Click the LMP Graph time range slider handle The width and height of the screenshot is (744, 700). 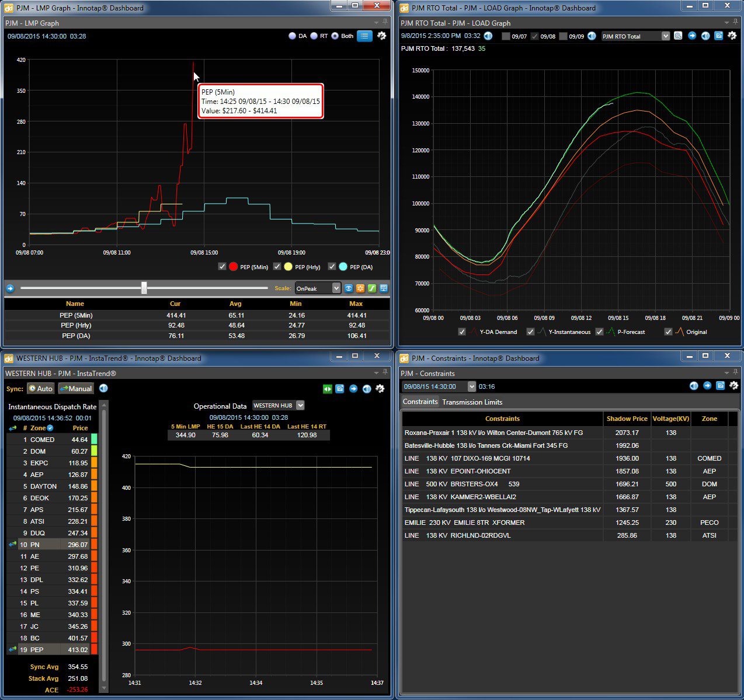coord(144,288)
